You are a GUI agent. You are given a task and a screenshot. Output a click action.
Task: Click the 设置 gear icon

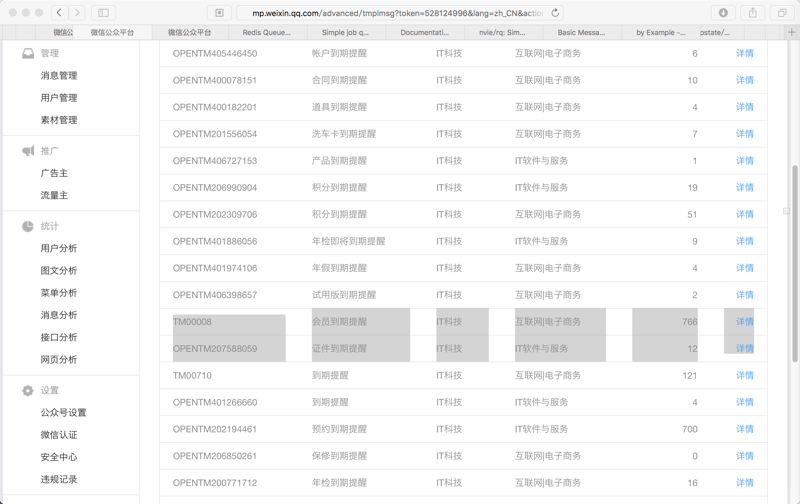click(x=28, y=391)
